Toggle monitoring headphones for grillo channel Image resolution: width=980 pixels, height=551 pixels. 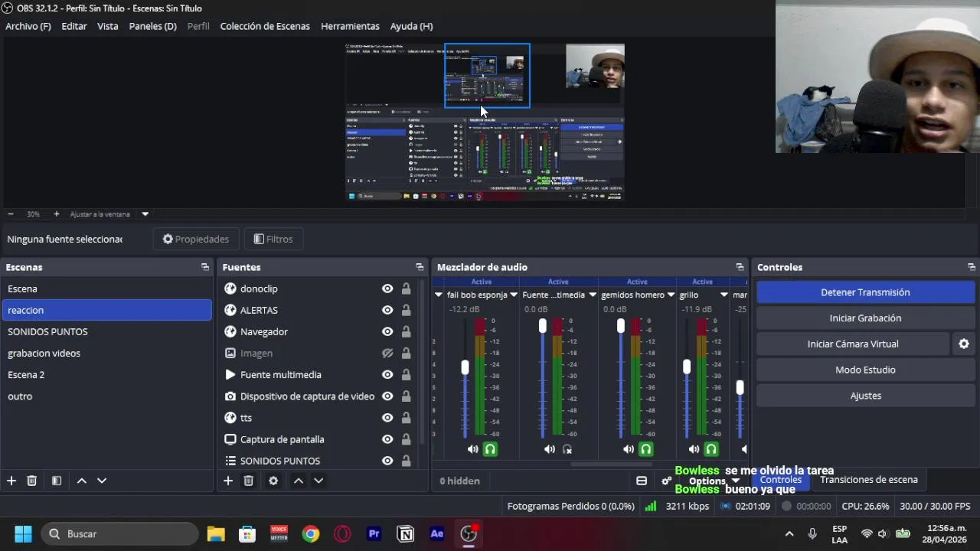pos(711,449)
